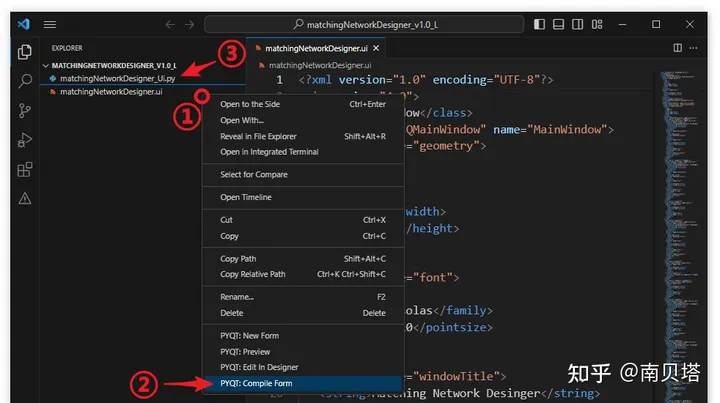Image resolution: width=720 pixels, height=403 pixels.
Task: Click the VS Code logo icon
Action: (x=24, y=24)
